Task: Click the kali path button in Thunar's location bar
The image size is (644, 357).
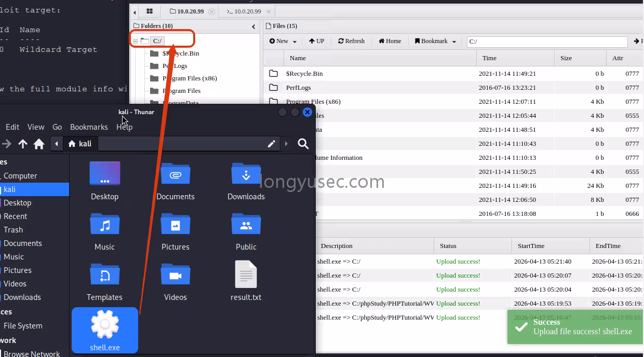Action: [x=80, y=144]
